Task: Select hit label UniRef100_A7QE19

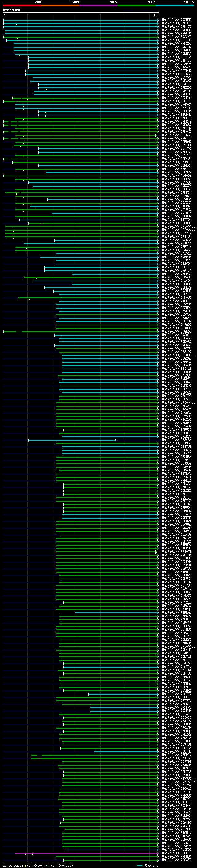Action: pyautogui.click(x=177, y=118)
